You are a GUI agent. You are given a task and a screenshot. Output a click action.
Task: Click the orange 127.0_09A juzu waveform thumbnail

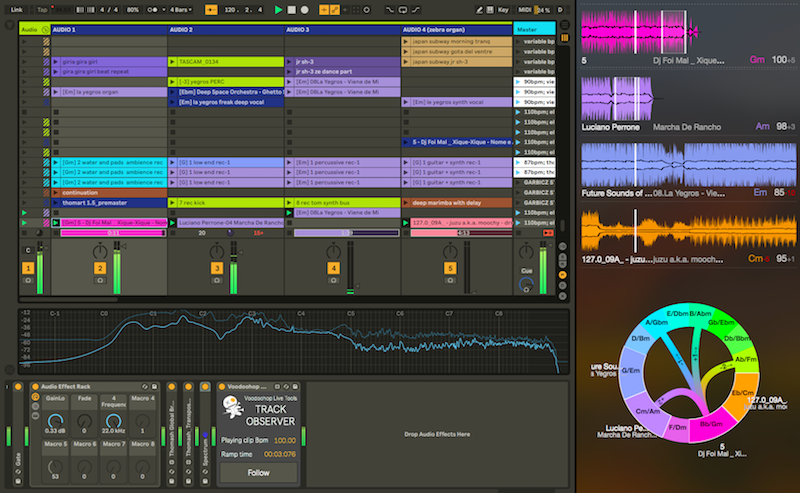click(689, 230)
